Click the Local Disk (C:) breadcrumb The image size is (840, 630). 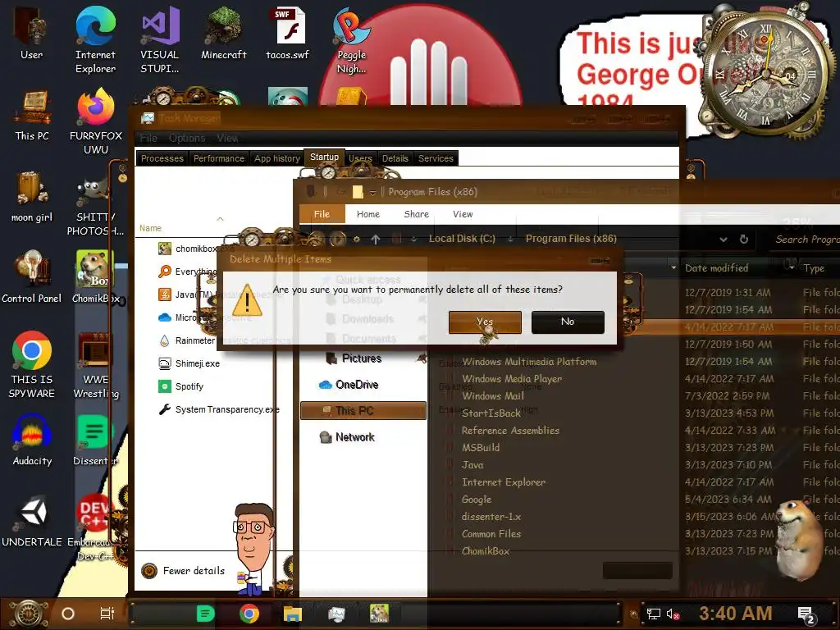coord(462,239)
